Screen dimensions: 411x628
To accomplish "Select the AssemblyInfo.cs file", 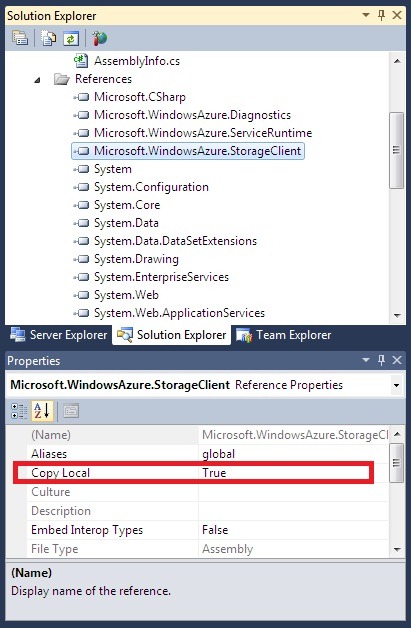I will click(137, 61).
